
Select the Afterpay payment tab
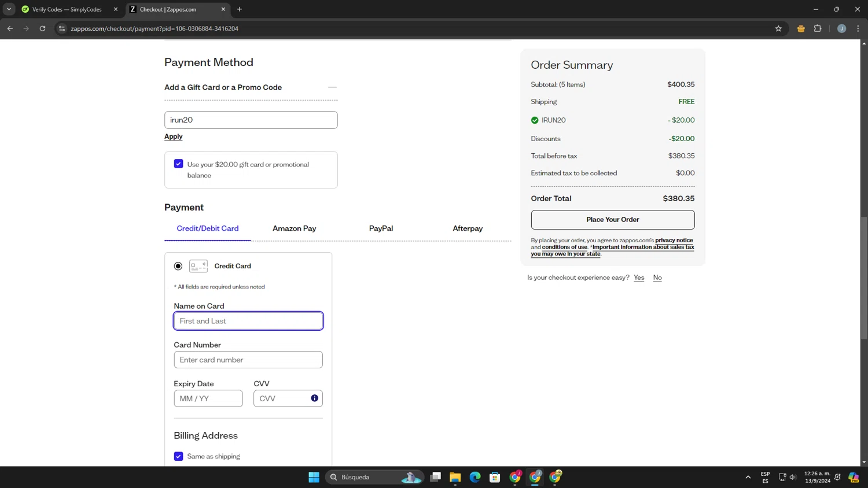coord(468,228)
